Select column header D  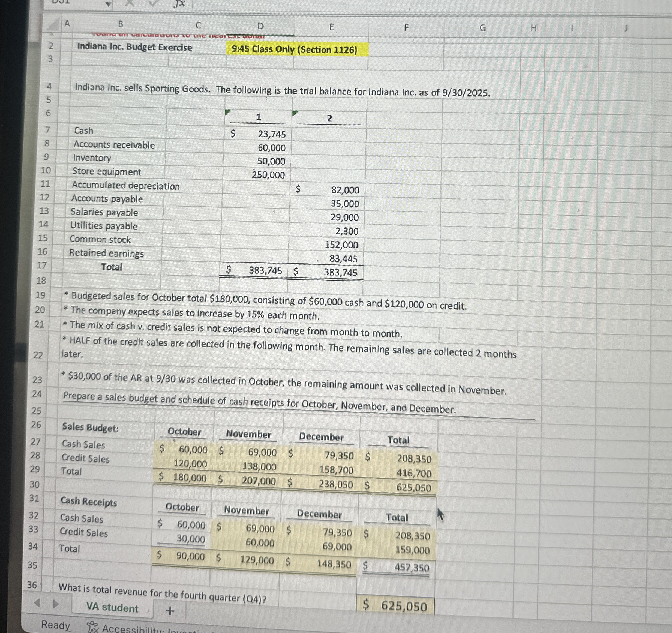[x=261, y=25]
